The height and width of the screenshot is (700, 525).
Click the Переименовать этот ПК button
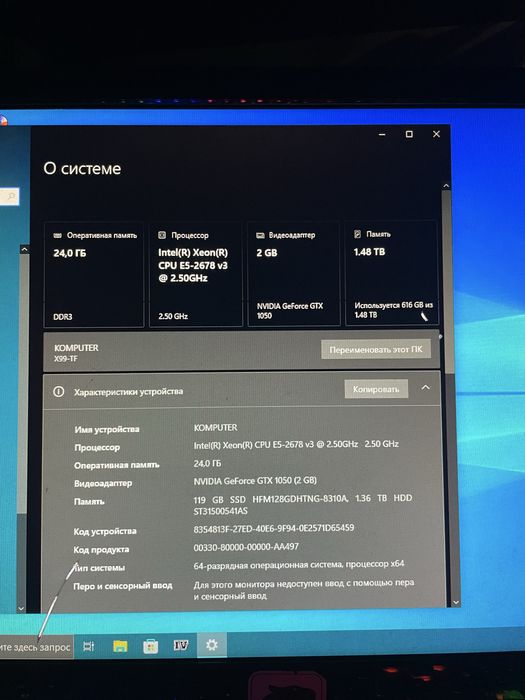375,350
